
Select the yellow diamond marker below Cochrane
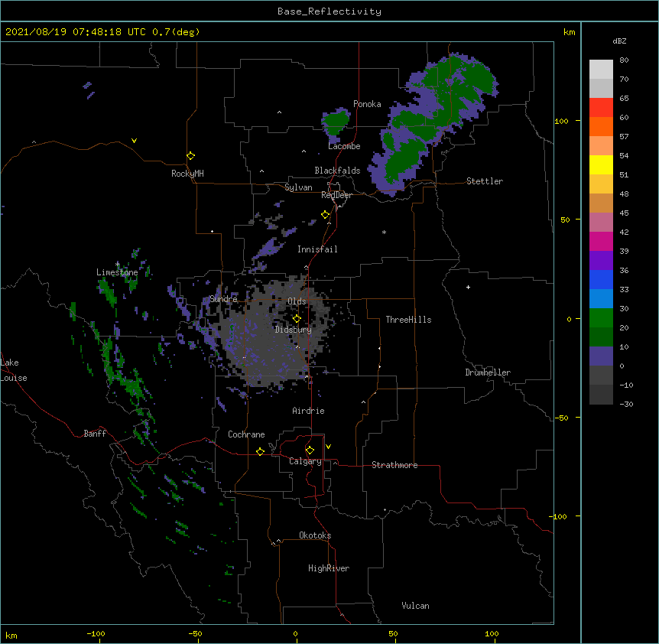pyautogui.click(x=260, y=451)
